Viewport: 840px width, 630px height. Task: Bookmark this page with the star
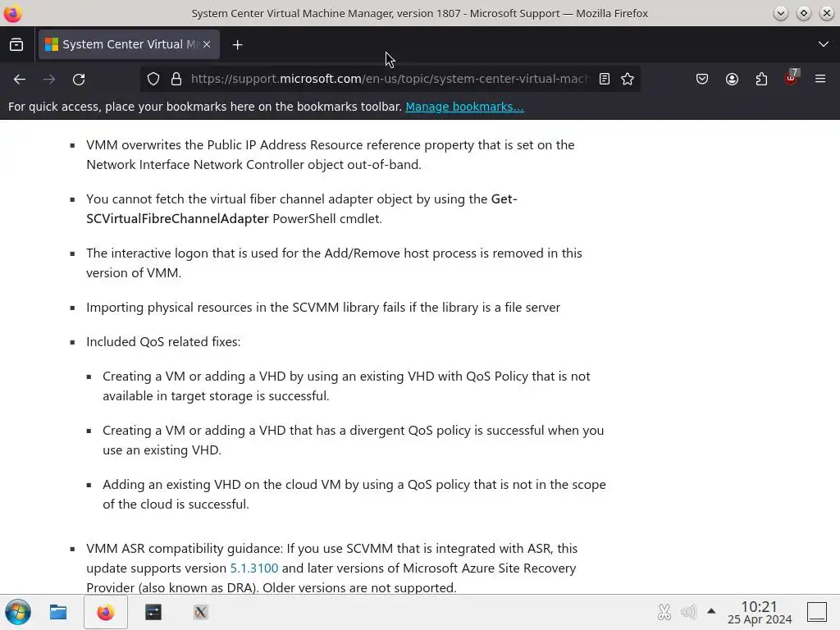[628, 80]
